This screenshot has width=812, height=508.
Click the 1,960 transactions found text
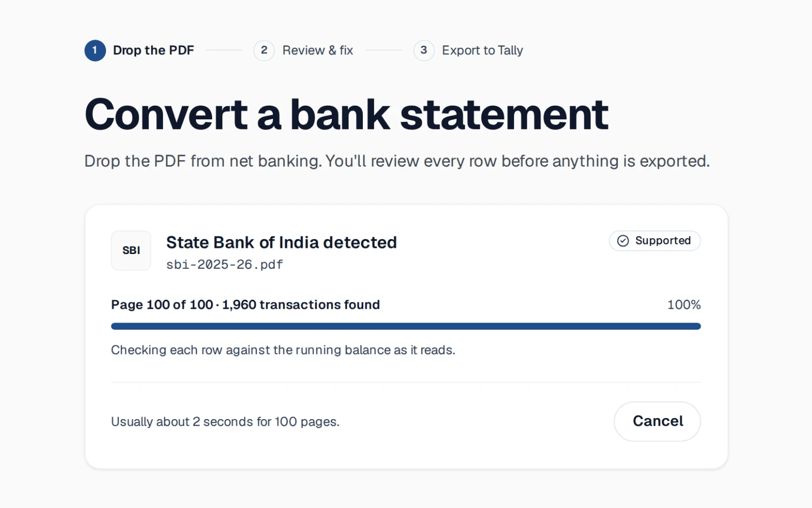click(301, 305)
